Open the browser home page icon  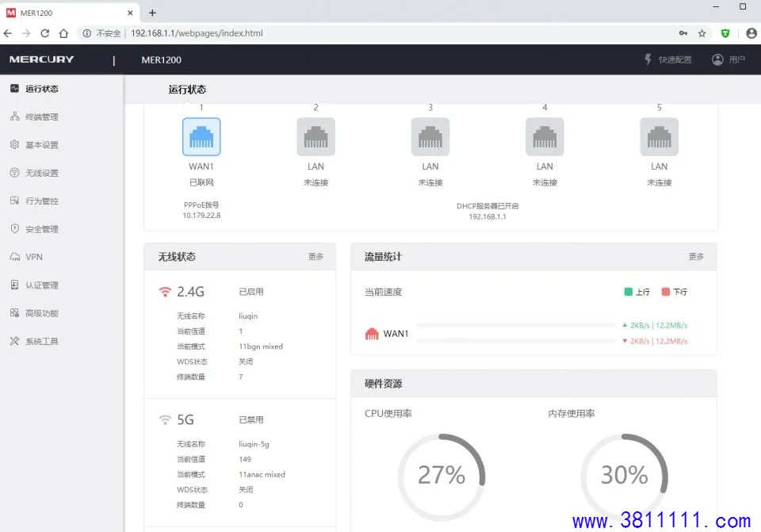(63, 33)
